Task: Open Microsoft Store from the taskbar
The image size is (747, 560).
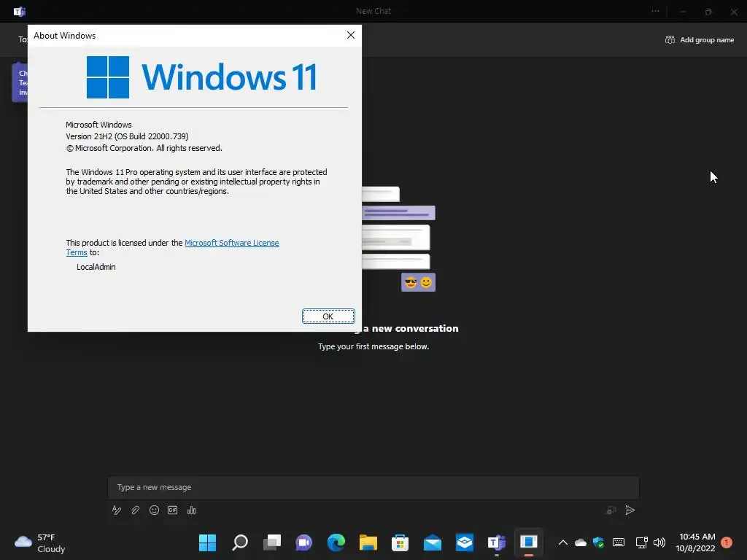Action: pos(400,542)
